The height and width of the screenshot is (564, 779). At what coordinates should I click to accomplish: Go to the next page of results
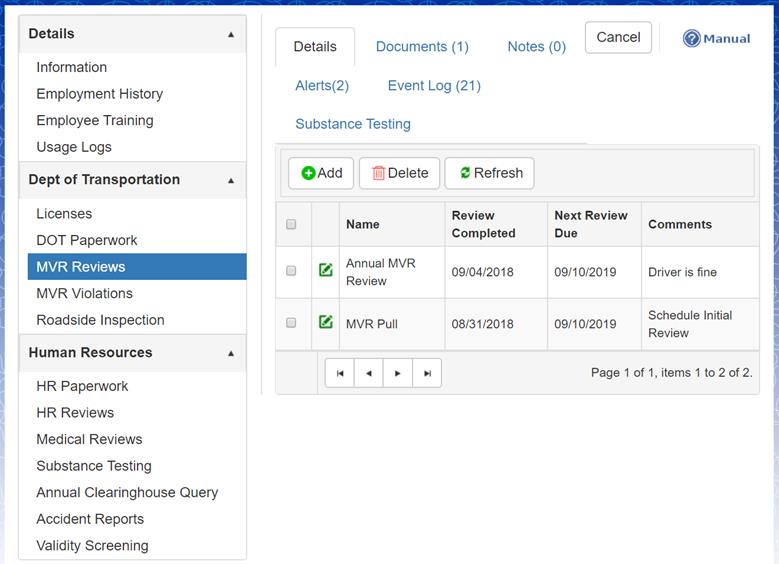pos(398,373)
